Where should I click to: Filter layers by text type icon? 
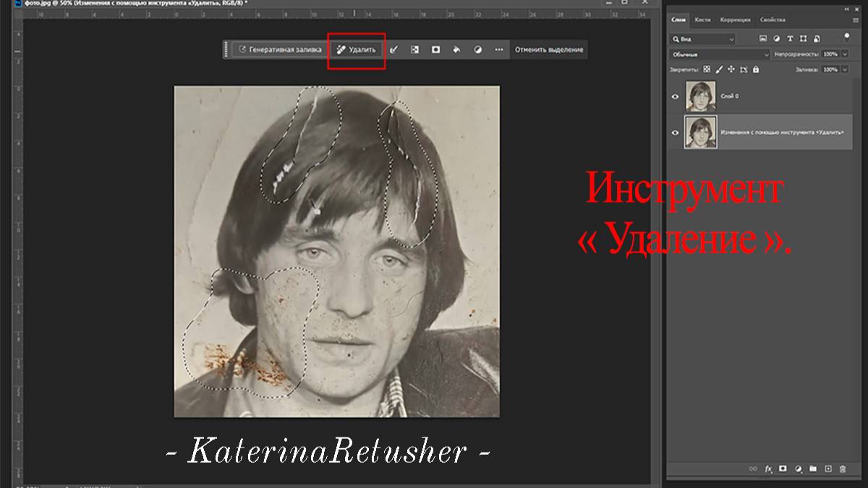790,38
